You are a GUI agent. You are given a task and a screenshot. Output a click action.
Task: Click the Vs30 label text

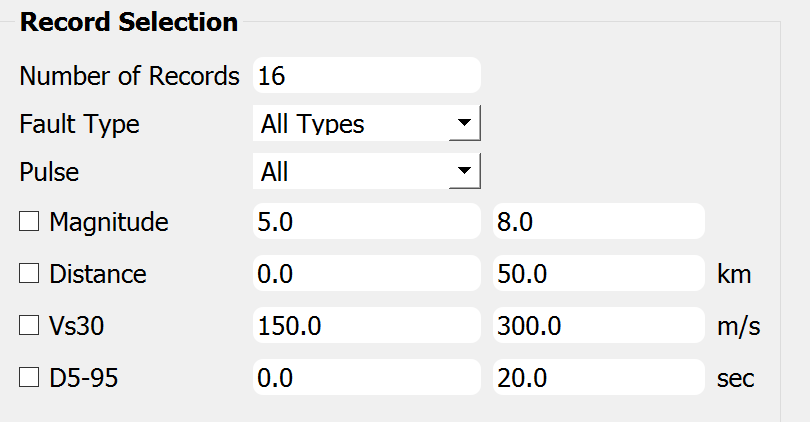pyautogui.click(x=76, y=326)
